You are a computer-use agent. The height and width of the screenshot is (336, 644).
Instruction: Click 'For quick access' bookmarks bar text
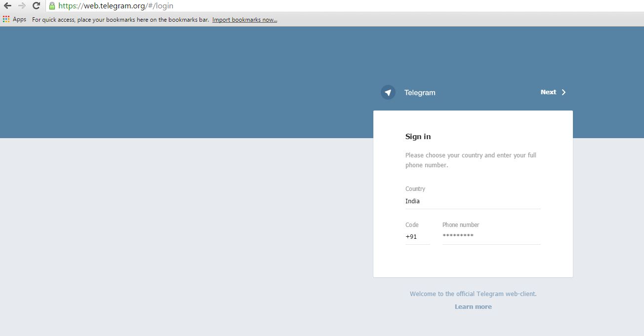121,20
